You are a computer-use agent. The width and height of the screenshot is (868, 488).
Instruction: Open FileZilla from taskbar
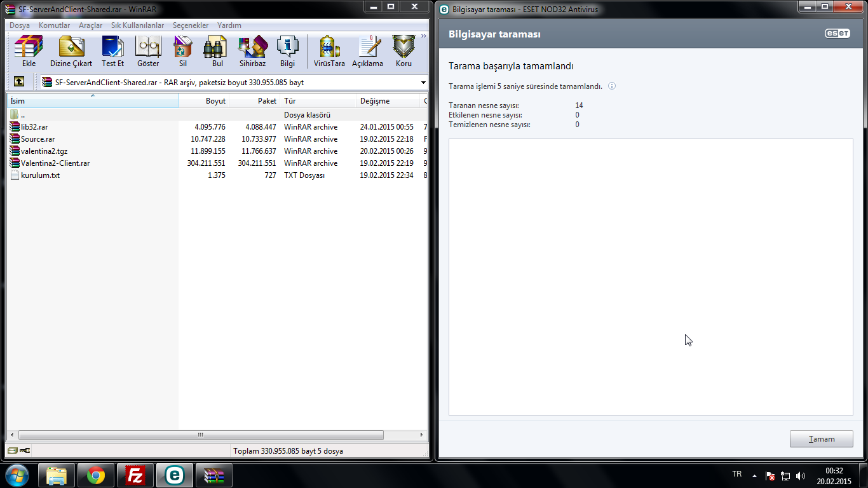(135, 475)
